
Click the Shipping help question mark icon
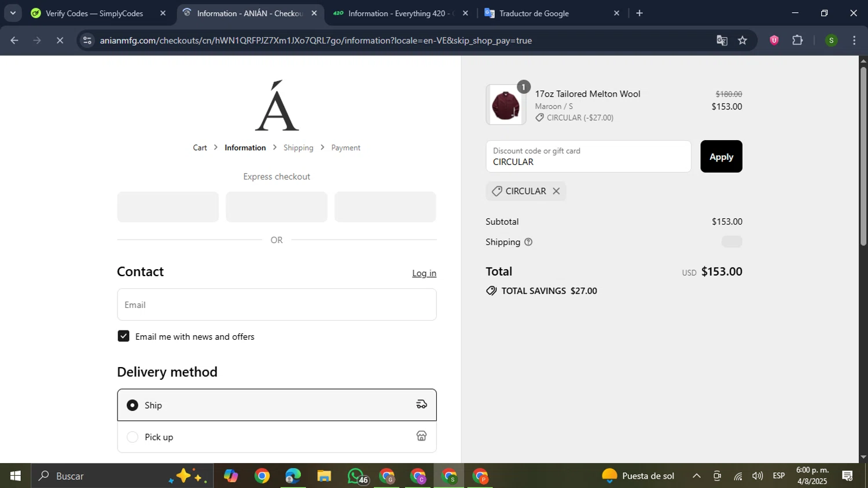pos(528,242)
